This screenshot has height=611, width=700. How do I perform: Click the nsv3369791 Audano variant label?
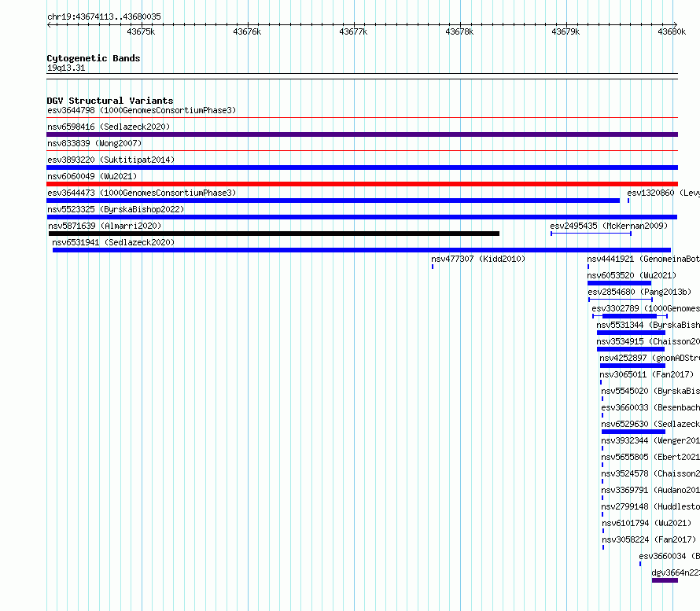tap(650, 490)
